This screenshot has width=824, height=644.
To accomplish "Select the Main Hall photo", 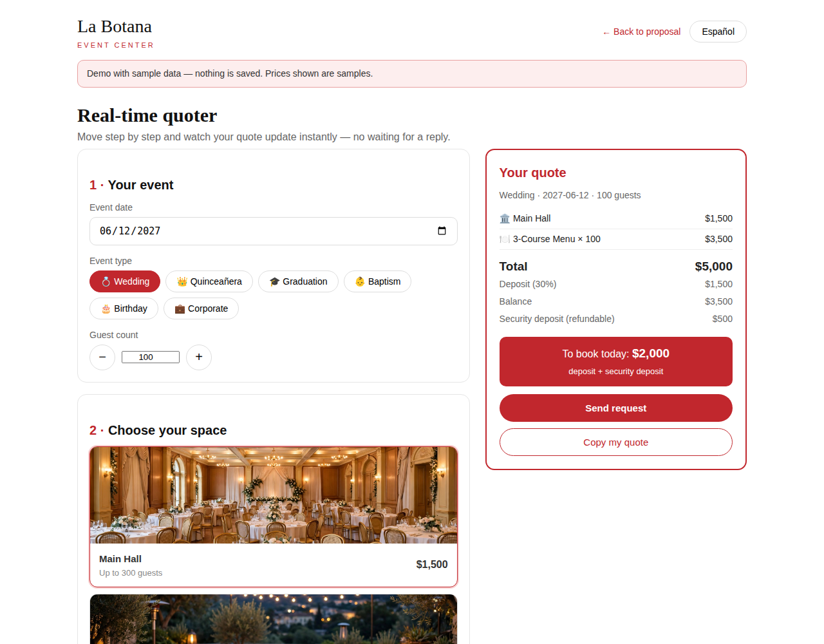I will 274,495.
